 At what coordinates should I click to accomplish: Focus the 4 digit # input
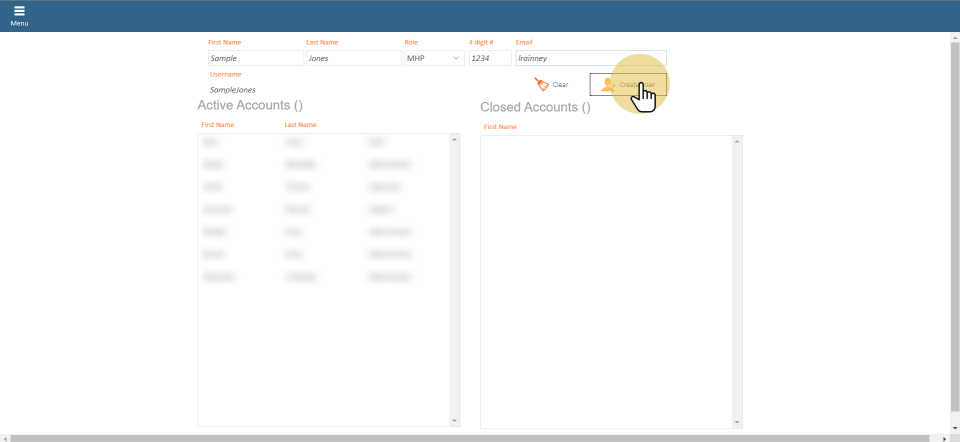(489, 58)
